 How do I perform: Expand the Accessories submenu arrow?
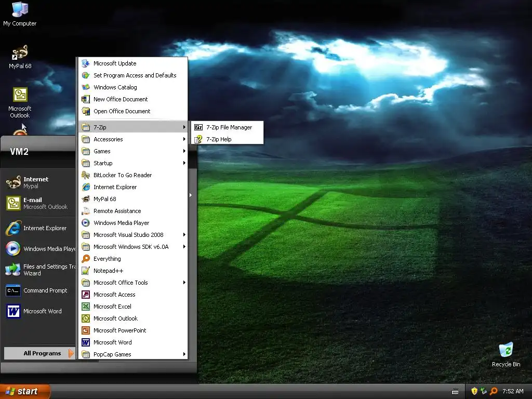point(184,139)
